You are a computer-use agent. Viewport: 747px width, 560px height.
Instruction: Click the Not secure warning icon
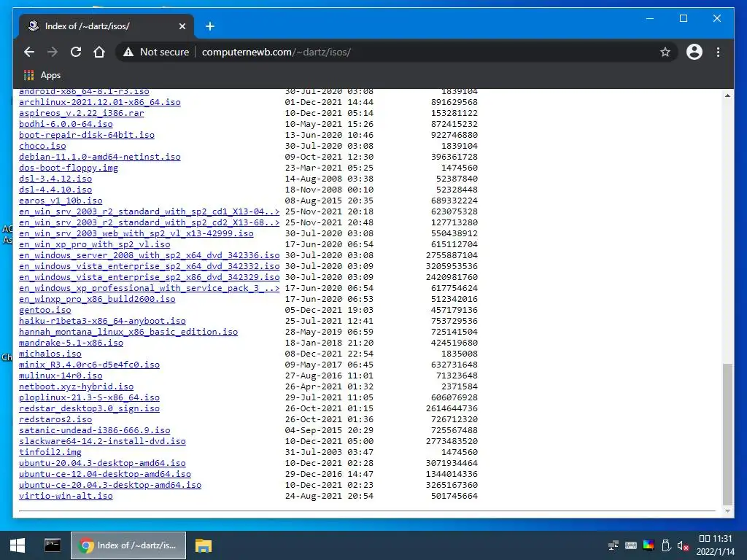(x=128, y=52)
